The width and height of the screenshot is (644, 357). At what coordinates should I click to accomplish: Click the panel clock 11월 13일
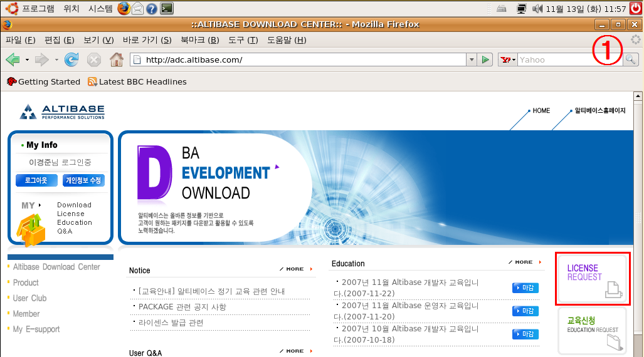click(586, 9)
